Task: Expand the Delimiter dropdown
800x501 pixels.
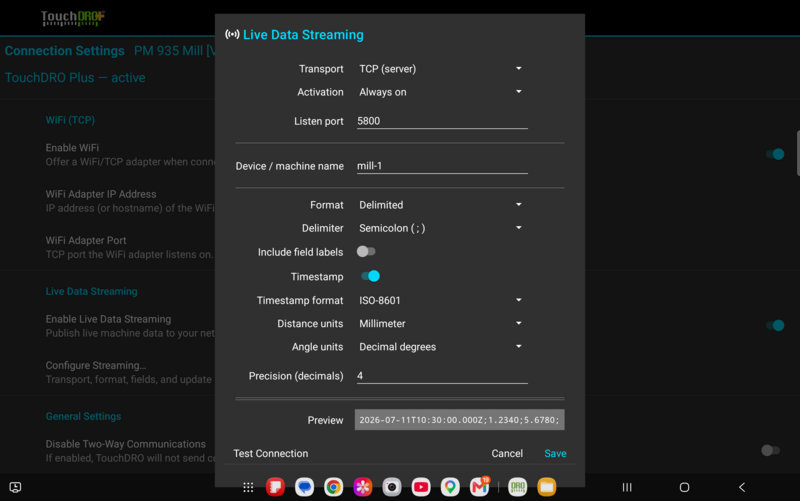Action: [x=441, y=228]
